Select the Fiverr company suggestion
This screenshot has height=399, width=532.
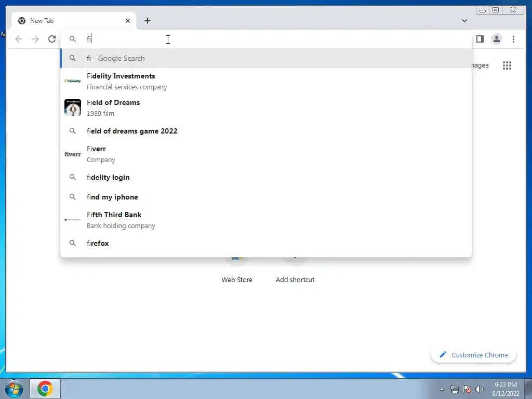tap(266, 154)
